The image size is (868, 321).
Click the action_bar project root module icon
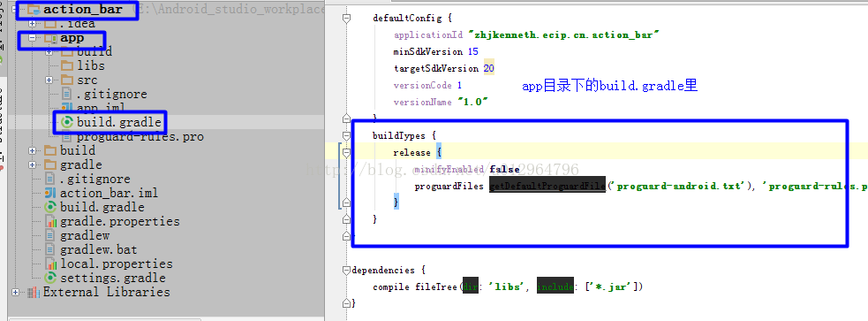pos(34,9)
